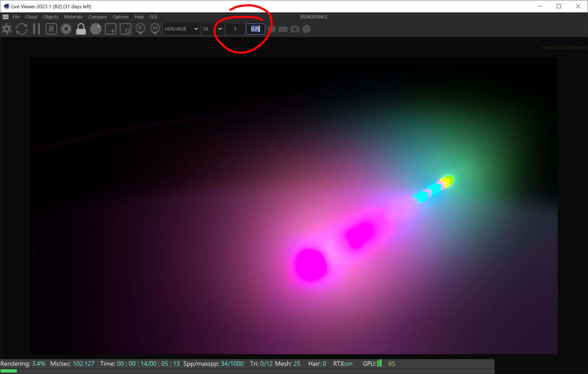The image size is (588, 374).
Task: Toggle the resolution lock icon
Action: (81, 29)
